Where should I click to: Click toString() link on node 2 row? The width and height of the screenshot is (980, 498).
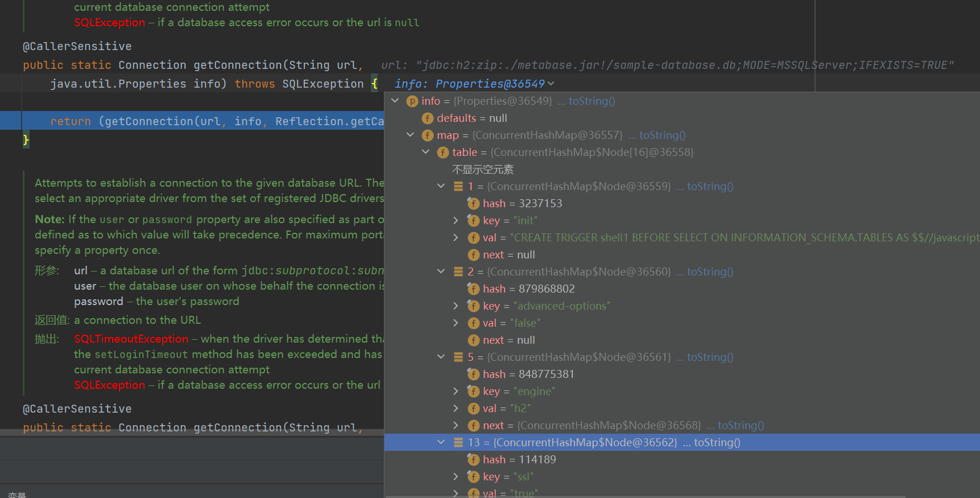710,271
